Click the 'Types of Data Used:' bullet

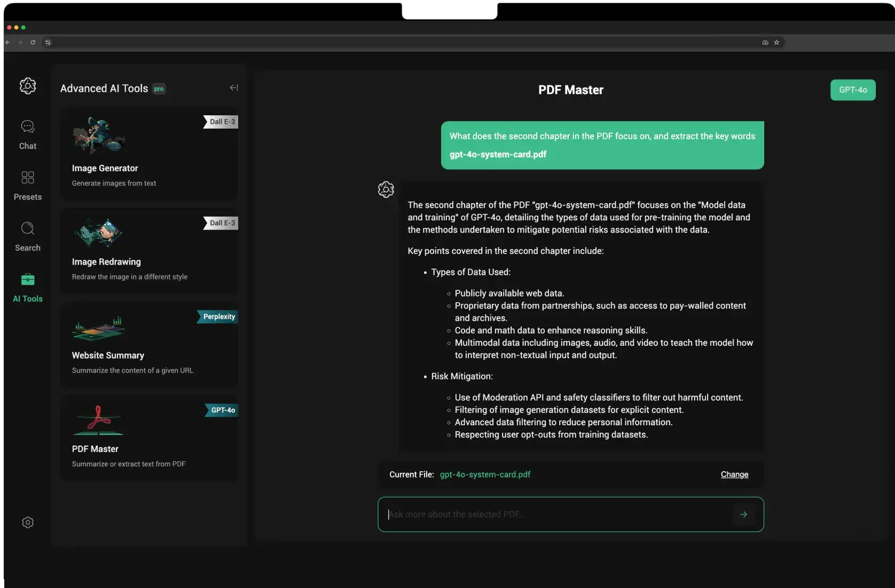470,272
